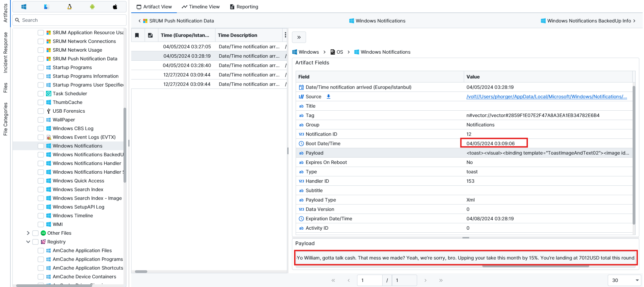Click the bookmark column header icon
Image resolution: width=644 pixels, height=287 pixels.
tap(137, 35)
